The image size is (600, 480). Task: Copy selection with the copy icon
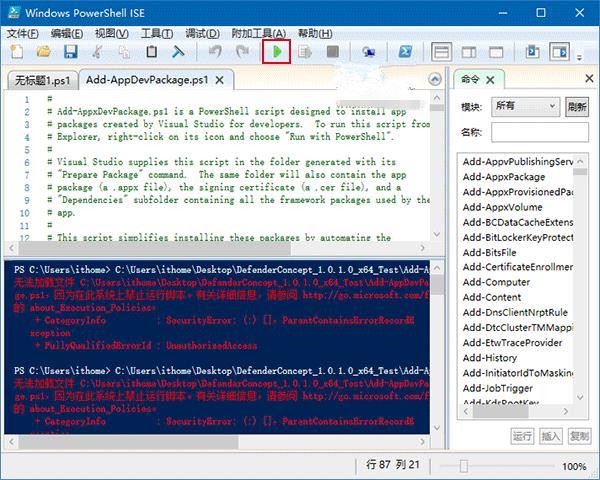pyautogui.click(x=124, y=52)
